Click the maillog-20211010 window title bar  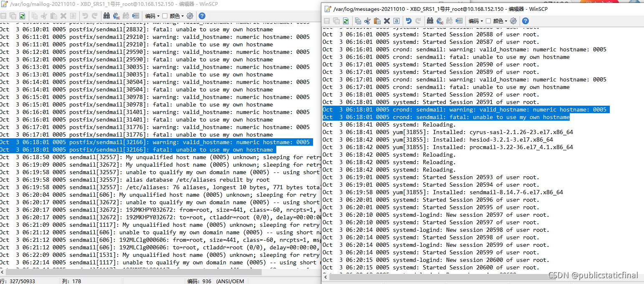coord(160,4)
